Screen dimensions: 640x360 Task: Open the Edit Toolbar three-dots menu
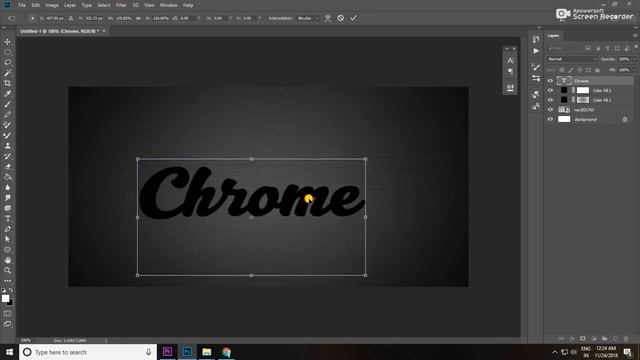coord(7,281)
